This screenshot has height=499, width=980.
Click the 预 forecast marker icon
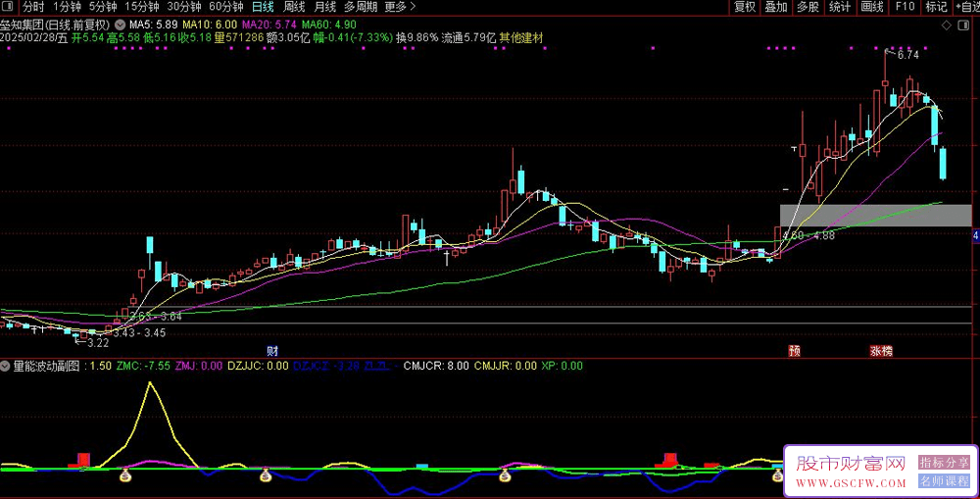(794, 350)
